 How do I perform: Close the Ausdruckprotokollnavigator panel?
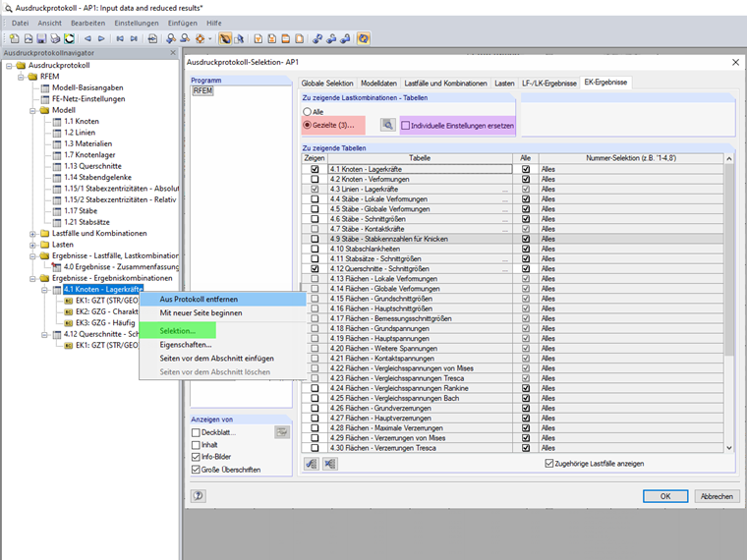pyautogui.click(x=173, y=53)
